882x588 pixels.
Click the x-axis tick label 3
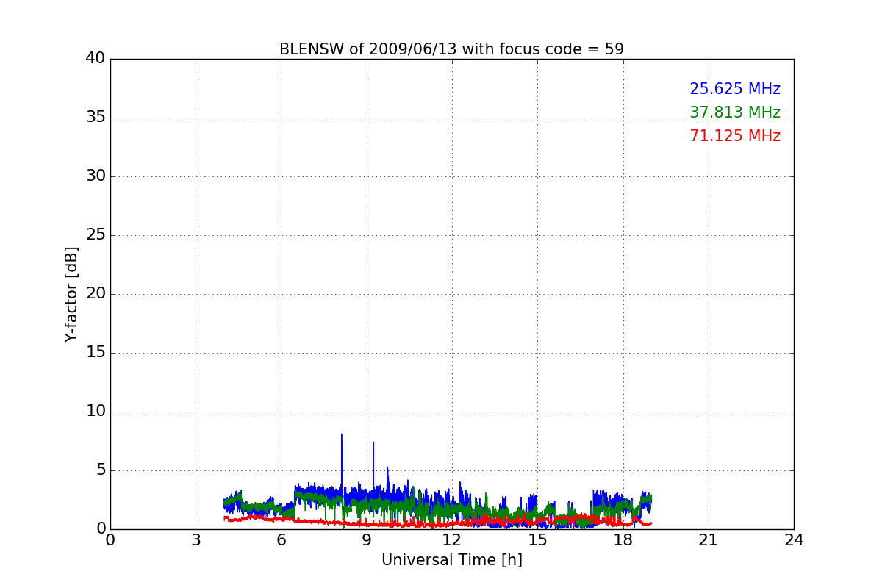(x=196, y=539)
